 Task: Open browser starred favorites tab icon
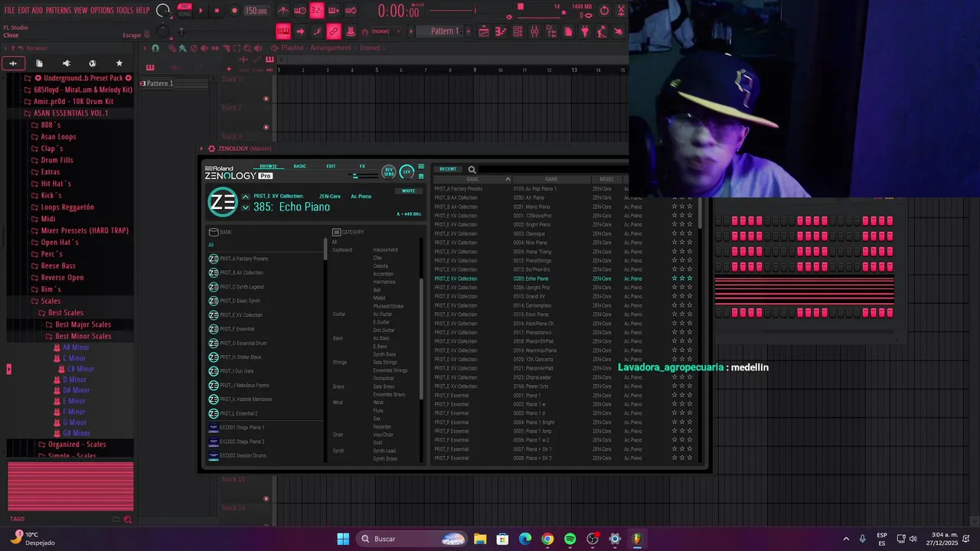tap(119, 64)
